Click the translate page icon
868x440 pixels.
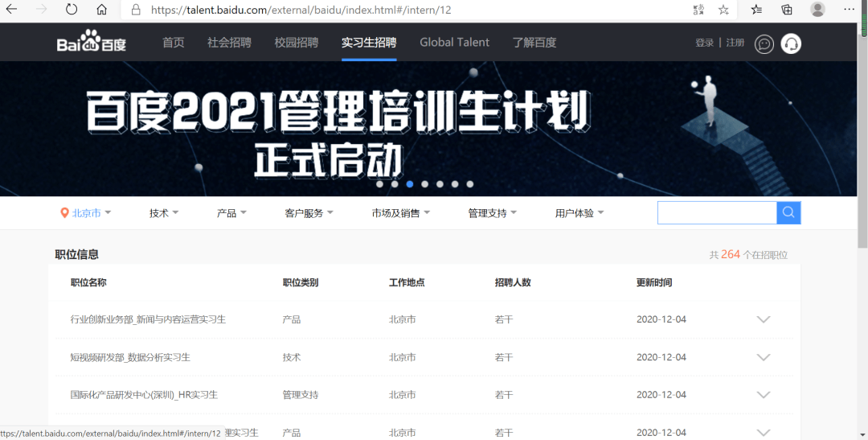coord(698,10)
